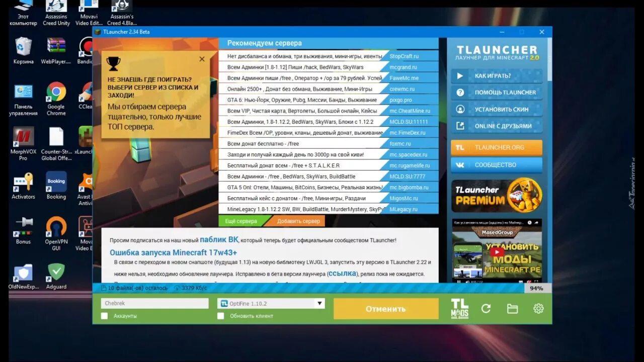The width and height of the screenshot is (644, 362).
Task: Launch Adguard desktop icon
Action: [x=56, y=276]
